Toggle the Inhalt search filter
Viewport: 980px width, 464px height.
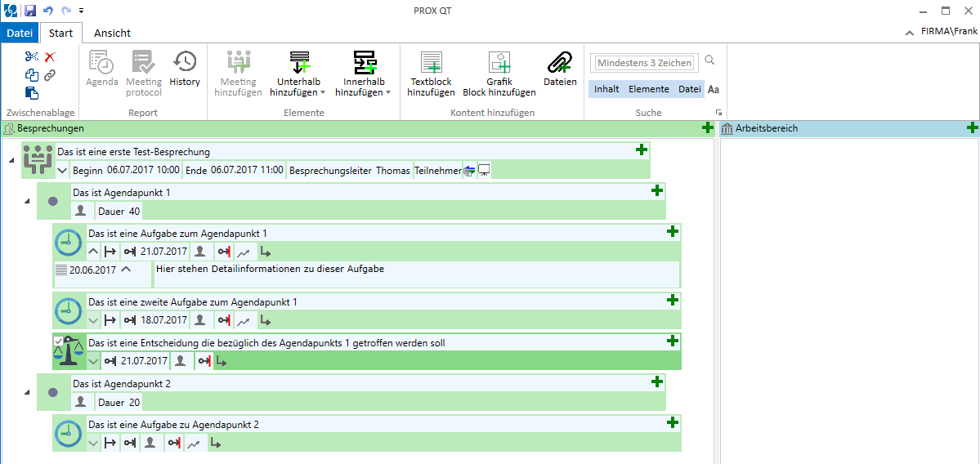tap(606, 89)
